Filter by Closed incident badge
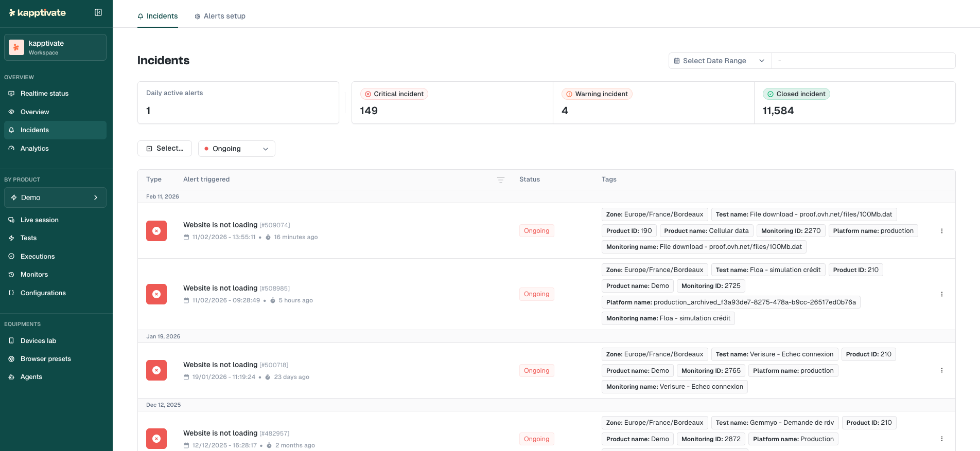 pyautogui.click(x=796, y=94)
